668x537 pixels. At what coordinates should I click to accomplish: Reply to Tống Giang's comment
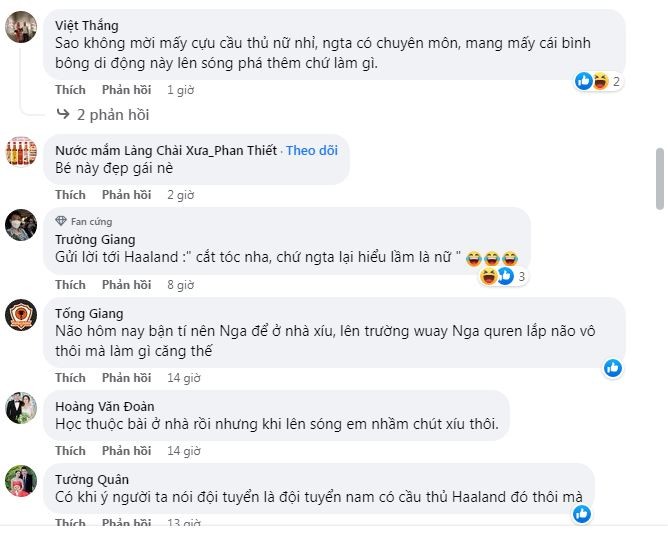click(x=126, y=377)
